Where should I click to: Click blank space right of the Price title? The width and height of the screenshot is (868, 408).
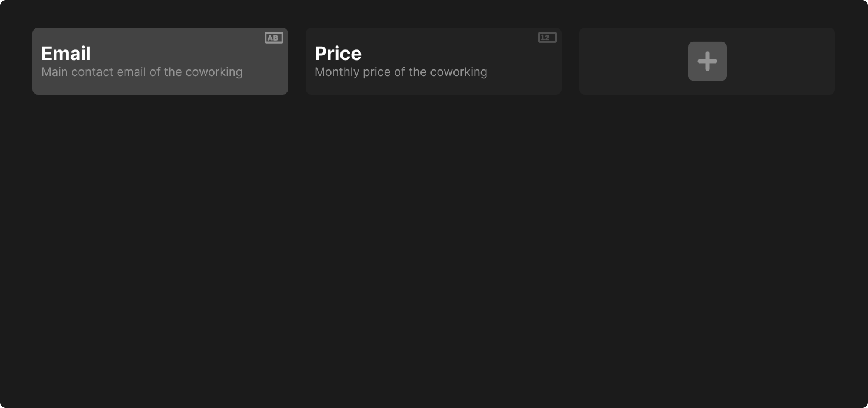pos(447,53)
